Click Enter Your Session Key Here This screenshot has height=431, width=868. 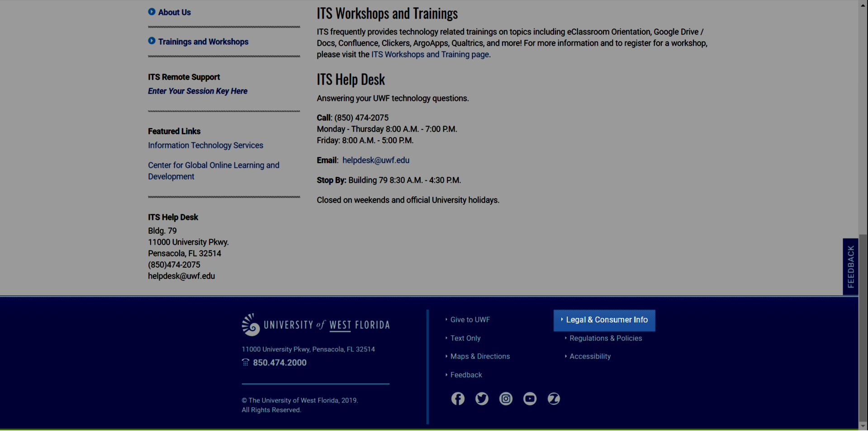pyautogui.click(x=198, y=91)
